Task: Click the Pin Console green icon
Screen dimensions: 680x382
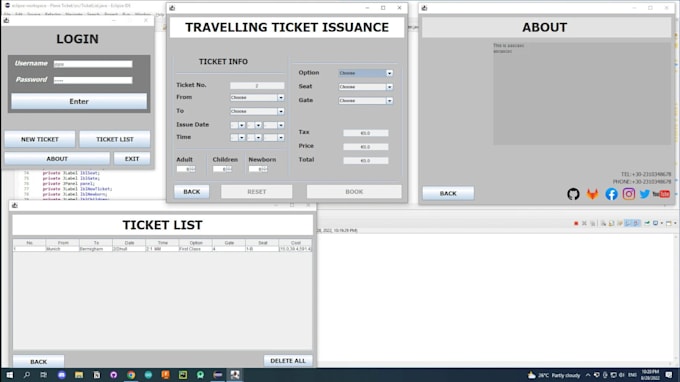Action: (x=647, y=223)
